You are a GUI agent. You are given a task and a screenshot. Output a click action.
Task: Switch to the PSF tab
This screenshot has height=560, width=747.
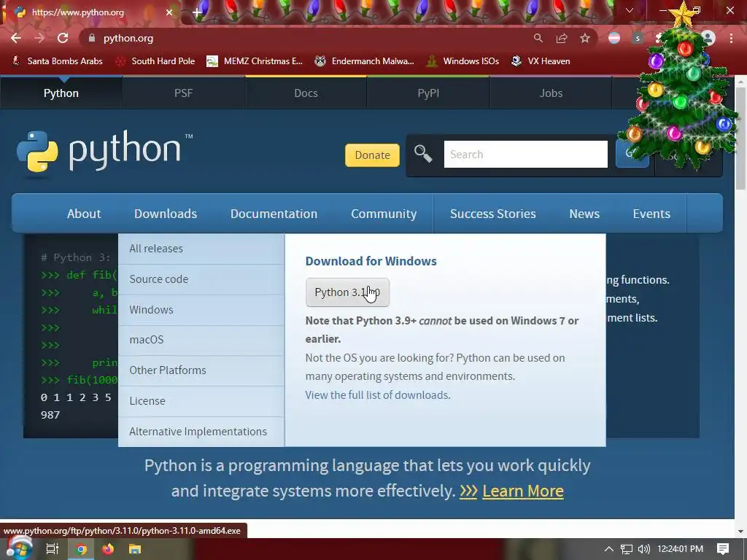(183, 93)
